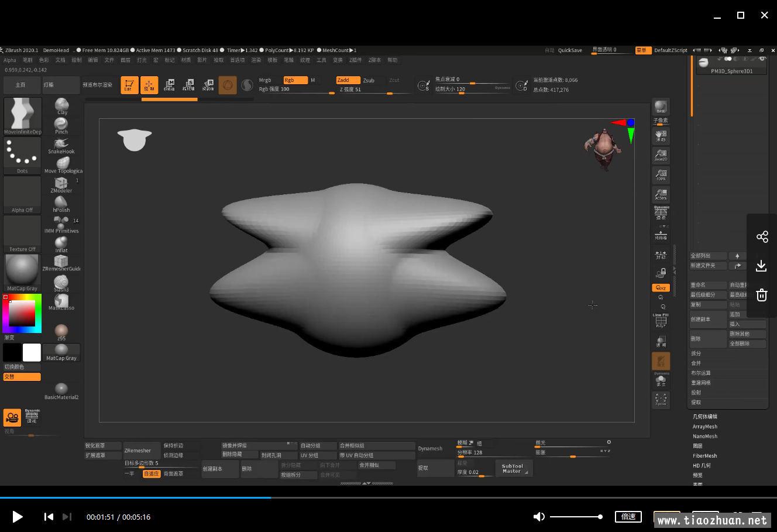This screenshot has width=777, height=532.
Task: Open the MatCap Gray material sphere
Action: pos(22,273)
